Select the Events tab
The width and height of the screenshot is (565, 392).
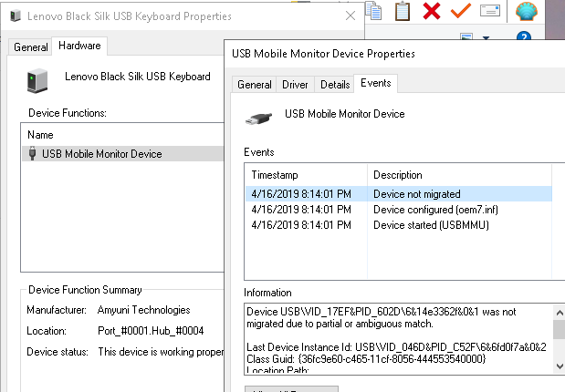(x=375, y=83)
